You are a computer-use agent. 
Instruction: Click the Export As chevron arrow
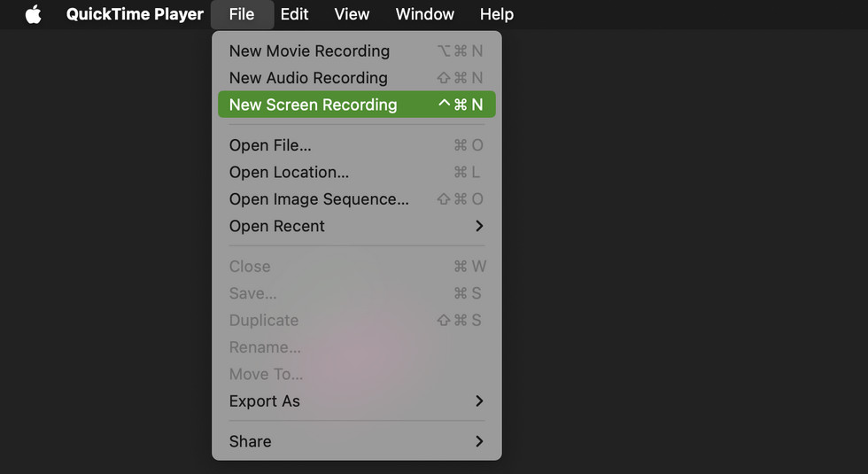point(479,401)
